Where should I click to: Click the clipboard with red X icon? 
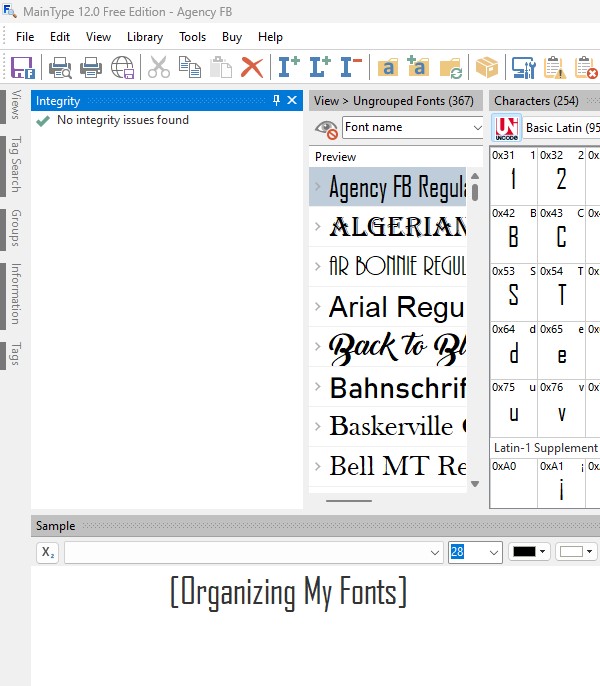point(586,67)
